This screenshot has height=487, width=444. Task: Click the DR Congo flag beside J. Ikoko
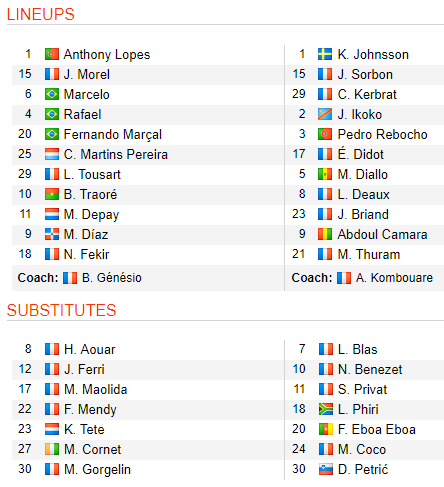(325, 114)
